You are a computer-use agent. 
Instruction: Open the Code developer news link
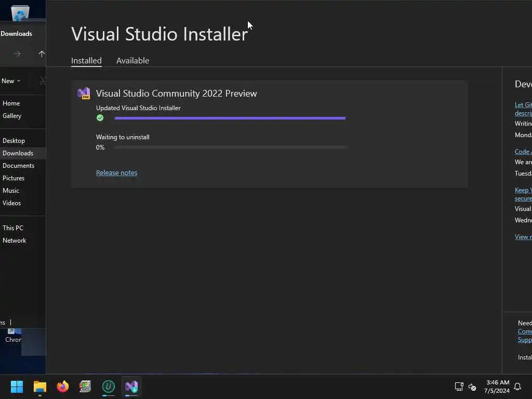(523, 152)
